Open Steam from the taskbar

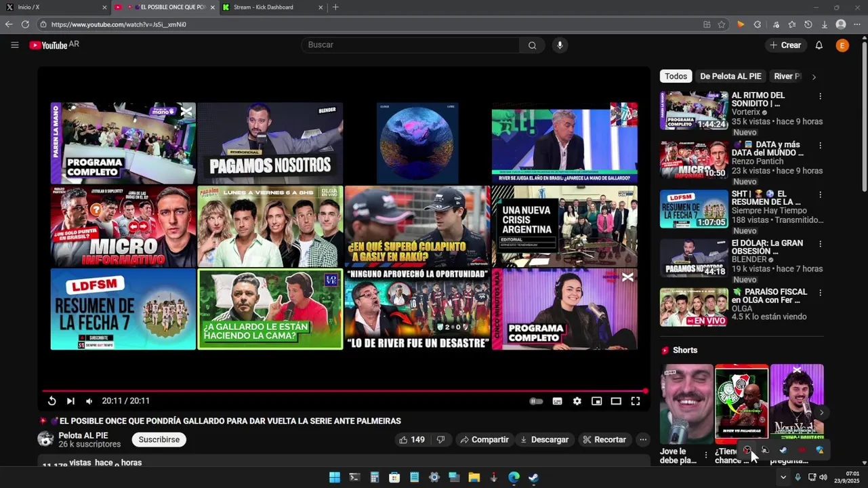[x=533, y=477]
